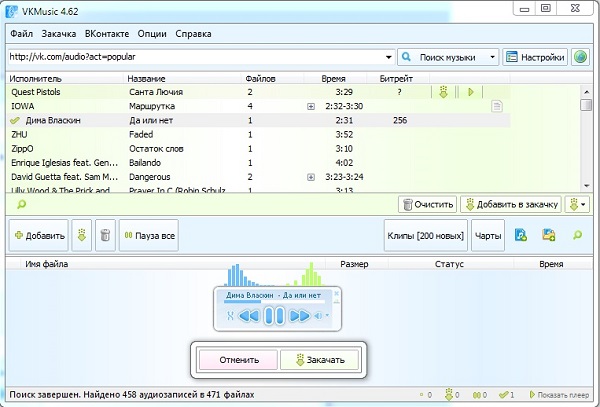Toggle Показать плеер in the status bar
The height and width of the screenshot is (407, 600).
pyautogui.click(x=559, y=395)
